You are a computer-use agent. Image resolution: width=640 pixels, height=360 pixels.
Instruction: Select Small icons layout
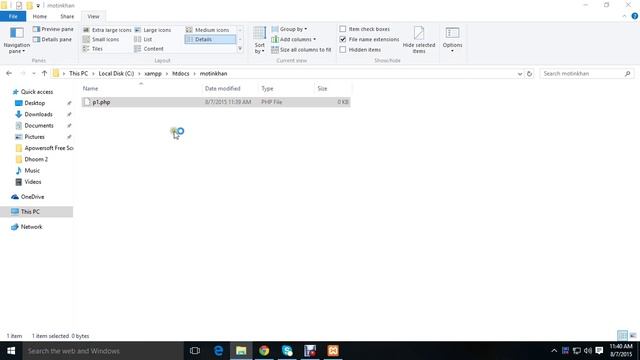pos(101,39)
